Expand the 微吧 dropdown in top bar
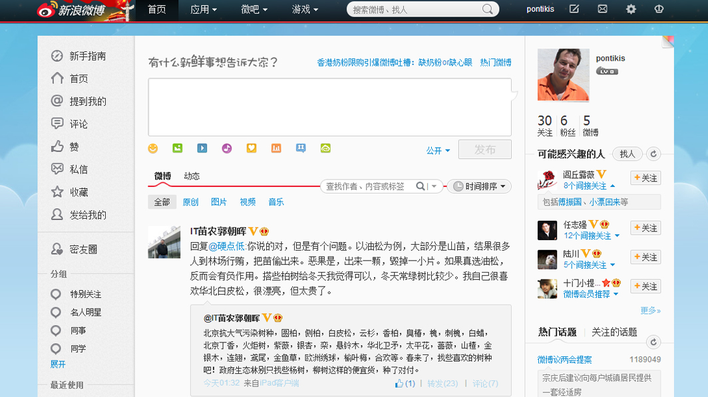Image resolution: width=708 pixels, height=397 pixels. [x=254, y=9]
